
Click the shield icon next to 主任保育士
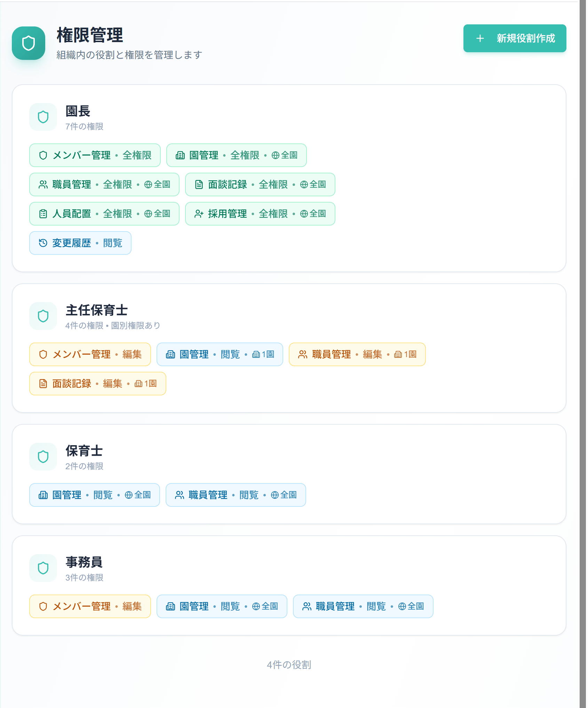(43, 316)
